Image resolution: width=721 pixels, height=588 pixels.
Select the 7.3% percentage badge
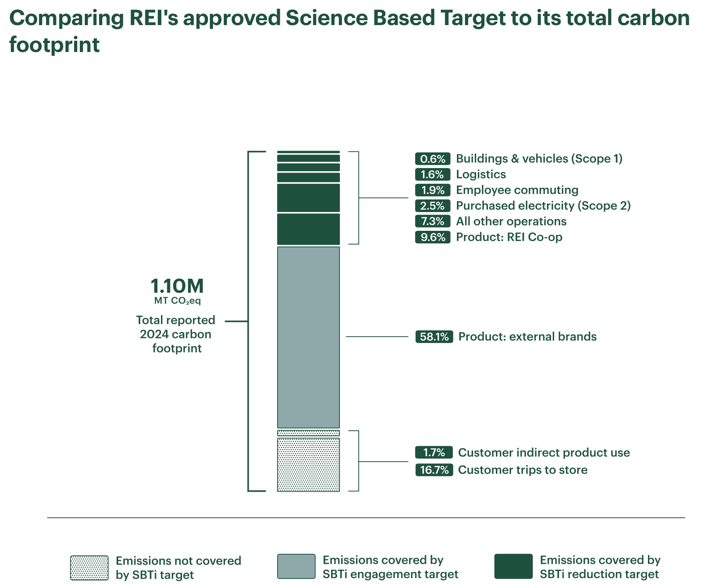(433, 221)
